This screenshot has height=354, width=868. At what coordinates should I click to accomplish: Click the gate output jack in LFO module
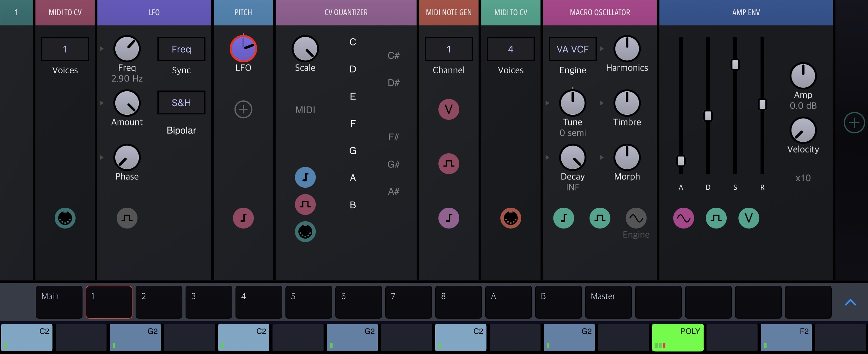point(127,218)
